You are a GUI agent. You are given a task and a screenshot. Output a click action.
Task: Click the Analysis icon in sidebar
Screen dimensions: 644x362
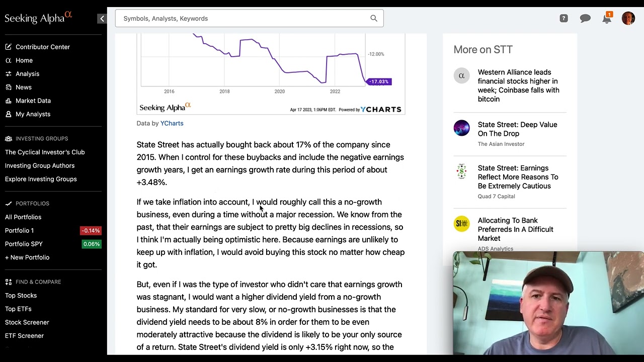9,74
